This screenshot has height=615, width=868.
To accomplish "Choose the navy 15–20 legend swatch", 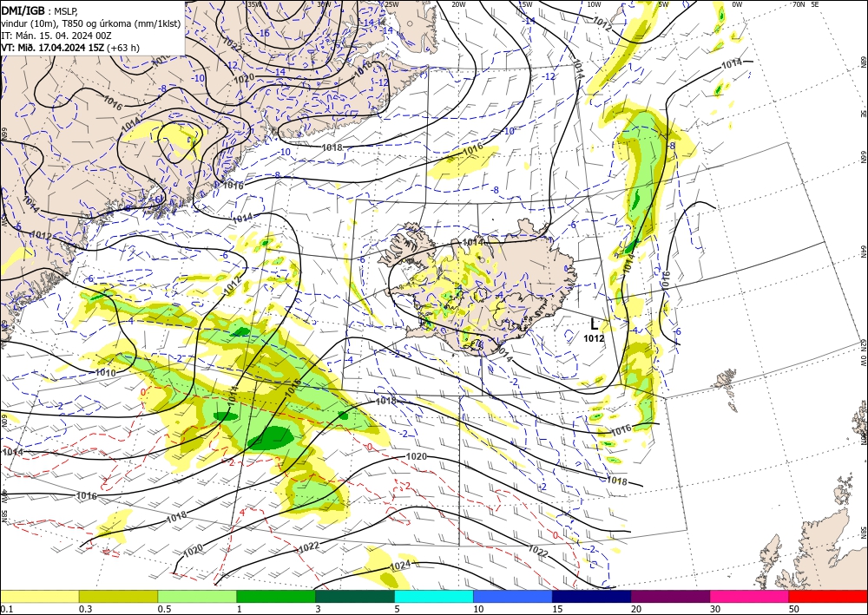I will pyautogui.click(x=591, y=596).
